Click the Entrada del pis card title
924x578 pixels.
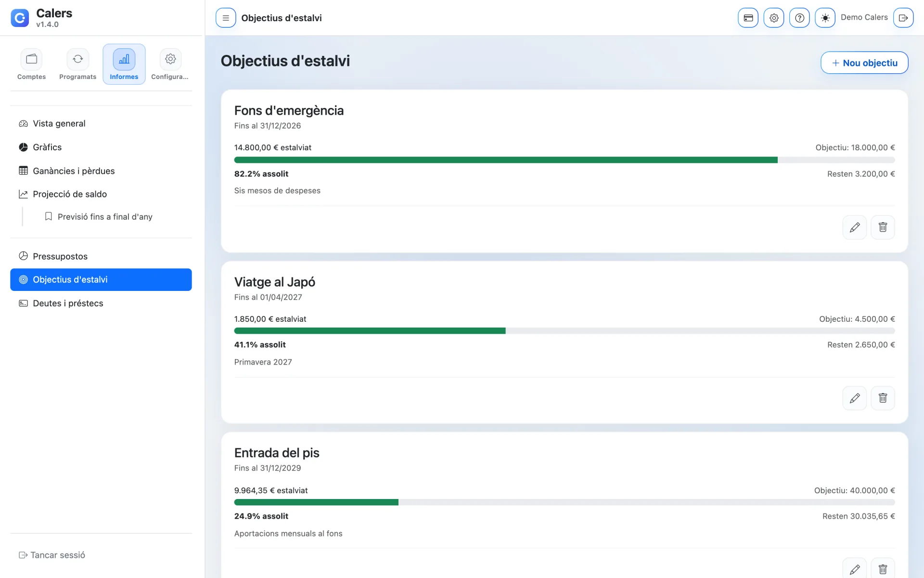[x=277, y=453]
